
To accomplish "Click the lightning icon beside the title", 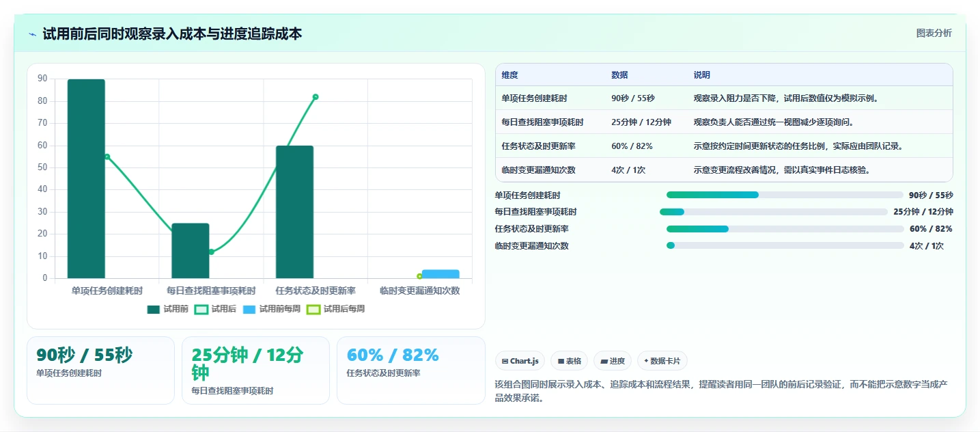I will pyautogui.click(x=33, y=34).
